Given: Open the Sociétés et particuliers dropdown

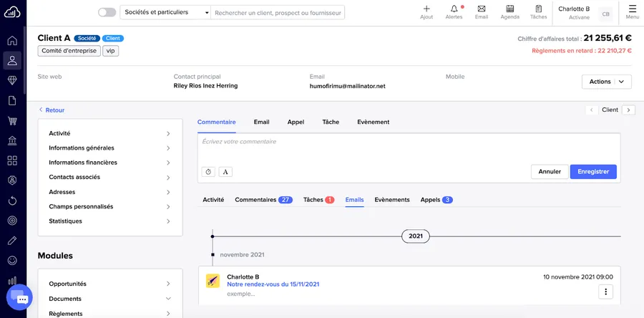Looking at the screenshot, I should pyautogui.click(x=165, y=12).
